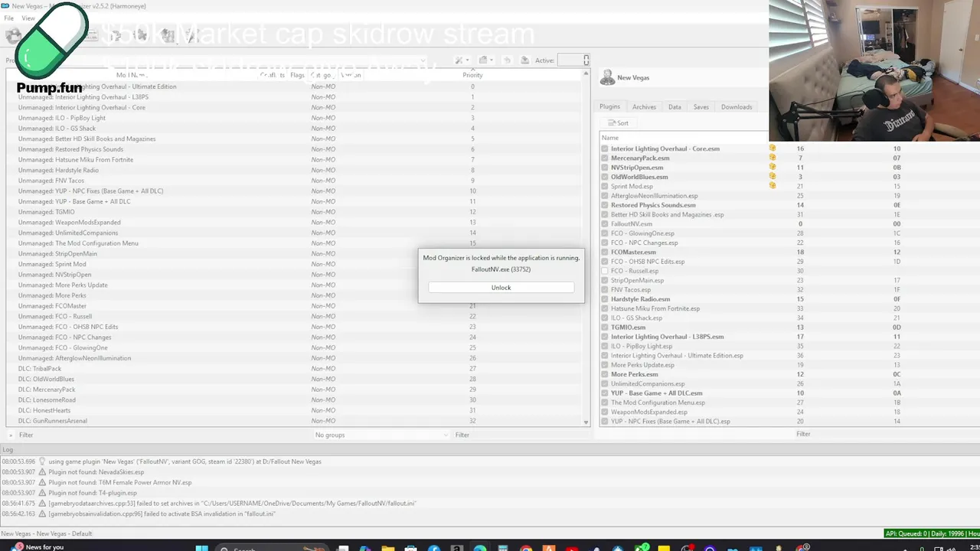
Task: Click archive flag icon for OldWorldBlues.esm
Action: coord(773,176)
